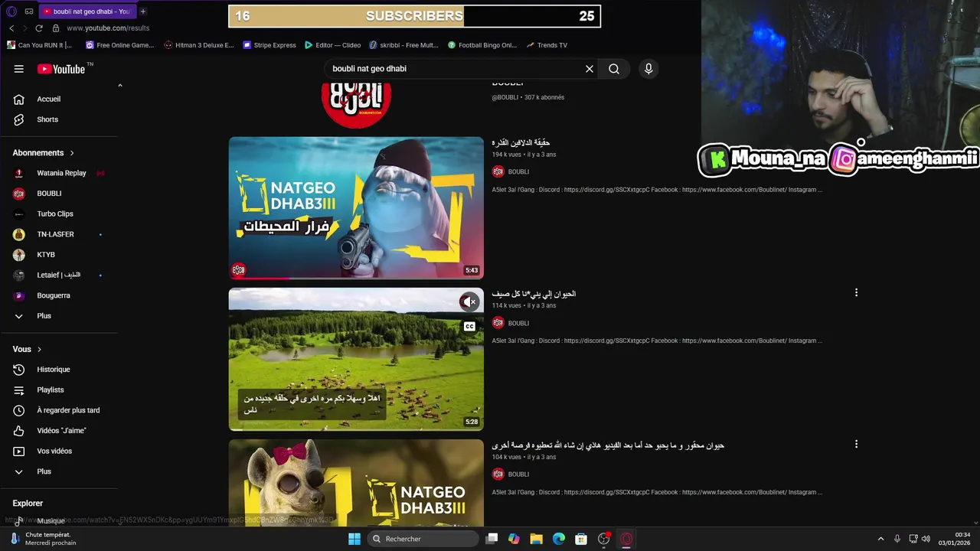980x551 pixels.
Task: Open 'skribbl - Free Mult...' bookmark
Action: coord(404,45)
